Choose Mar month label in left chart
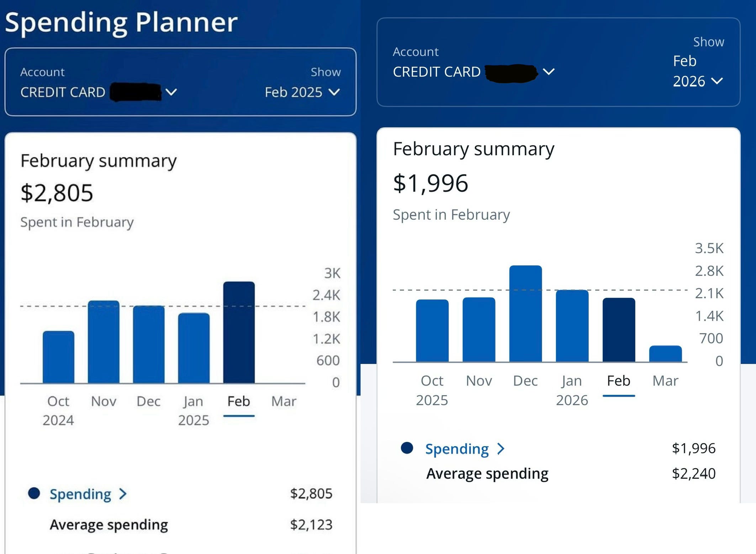The image size is (756, 554). point(284,401)
